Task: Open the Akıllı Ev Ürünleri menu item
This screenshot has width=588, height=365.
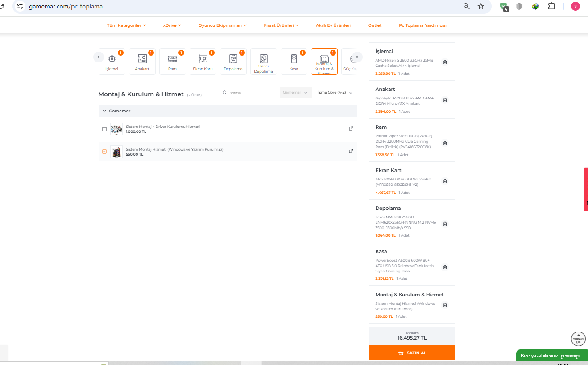Action: (333, 25)
